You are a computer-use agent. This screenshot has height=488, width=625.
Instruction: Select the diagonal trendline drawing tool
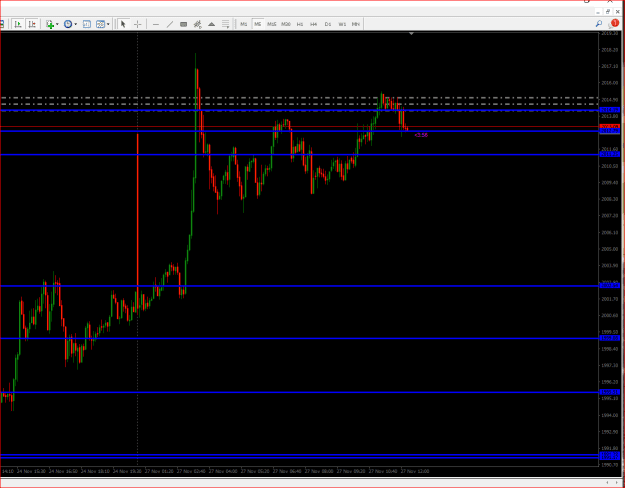(x=170, y=24)
